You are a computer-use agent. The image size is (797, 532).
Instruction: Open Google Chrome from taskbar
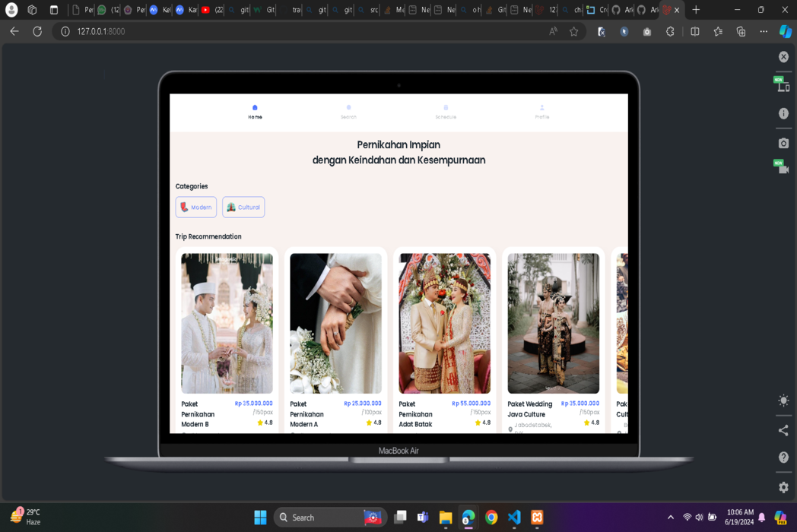click(x=491, y=518)
